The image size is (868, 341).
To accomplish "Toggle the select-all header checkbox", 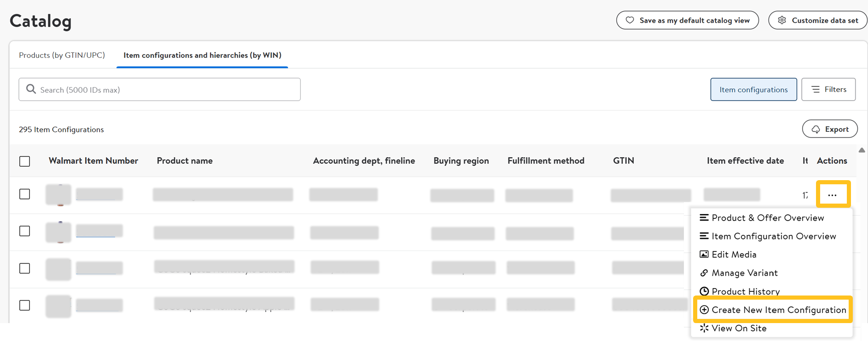I will pyautogui.click(x=25, y=161).
